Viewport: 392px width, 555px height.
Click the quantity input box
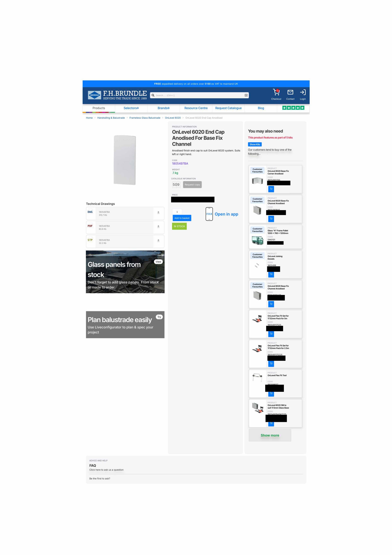click(177, 212)
